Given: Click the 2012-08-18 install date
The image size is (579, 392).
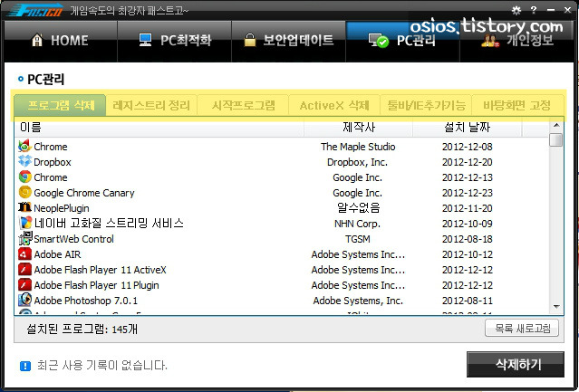Looking at the screenshot, I should coord(468,239).
